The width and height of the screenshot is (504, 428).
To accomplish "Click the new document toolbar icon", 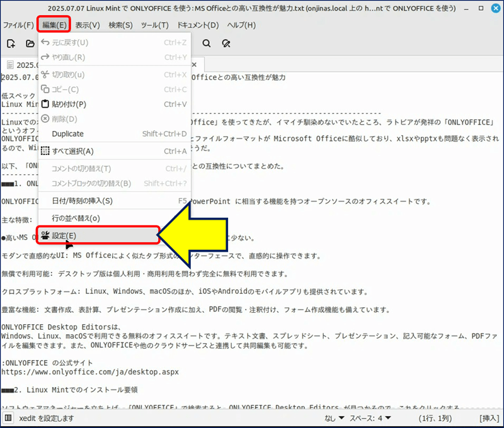I will pyautogui.click(x=11, y=43).
